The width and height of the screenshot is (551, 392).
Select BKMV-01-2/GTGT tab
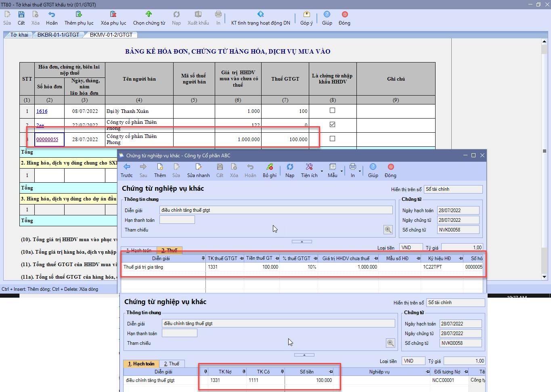[x=111, y=35]
